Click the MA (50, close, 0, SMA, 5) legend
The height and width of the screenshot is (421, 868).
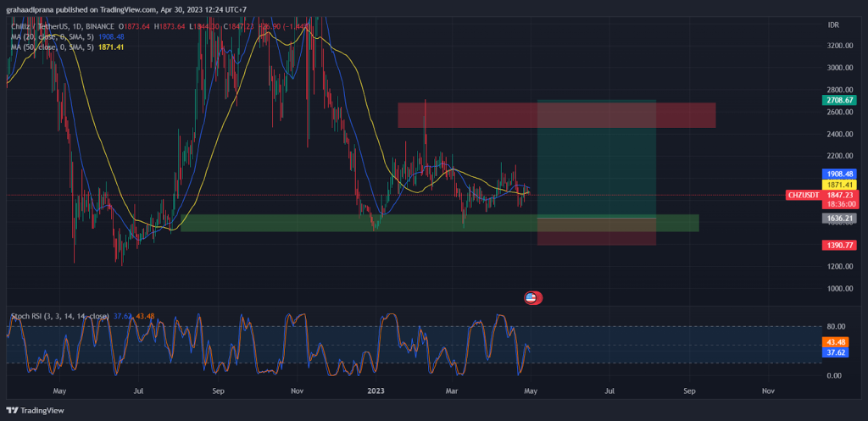(53, 47)
